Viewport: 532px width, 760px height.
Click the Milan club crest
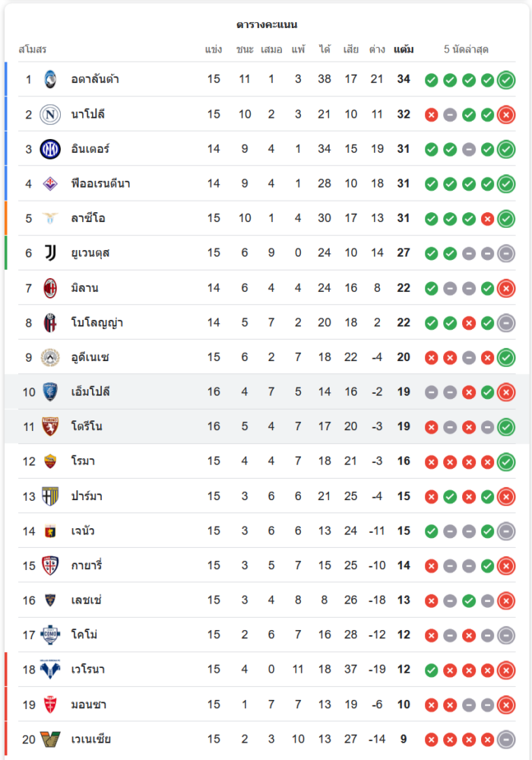tap(50, 288)
